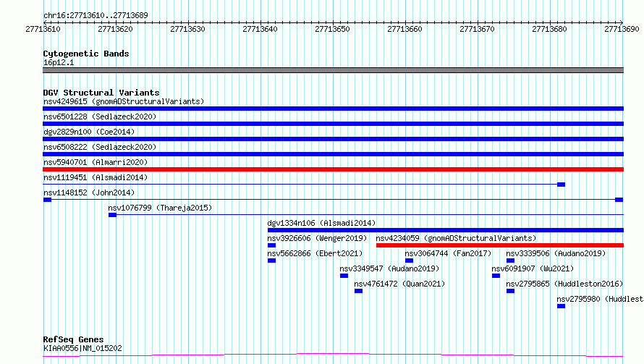Click the 16p12.1 band label
This screenshot has width=644, height=364.
(x=59, y=62)
